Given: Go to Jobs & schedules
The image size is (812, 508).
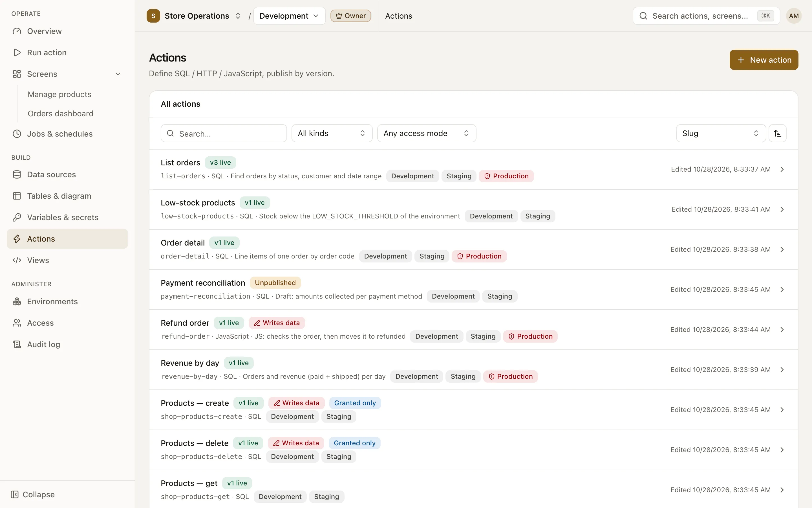Looking at the screenshot, I should click(67, 134).
